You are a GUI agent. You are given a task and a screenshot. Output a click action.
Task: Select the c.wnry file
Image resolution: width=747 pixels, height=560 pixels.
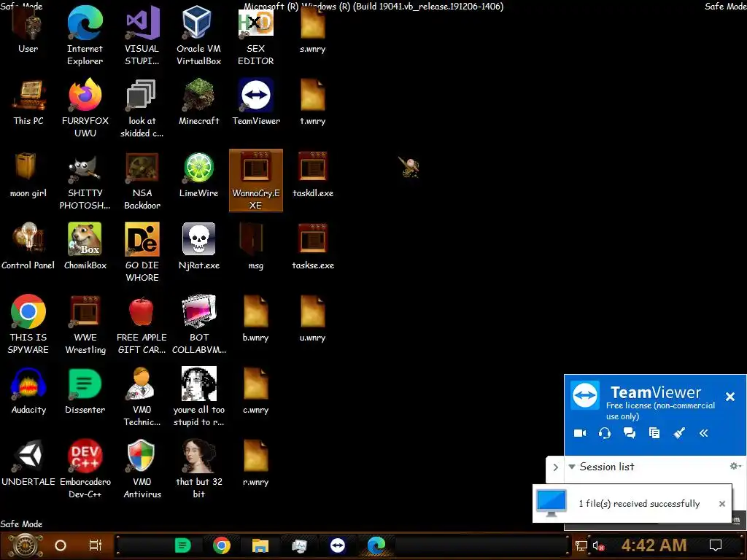(256, 392)
